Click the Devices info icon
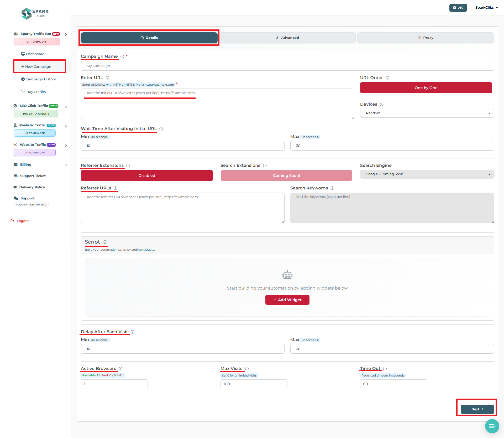 382,104
